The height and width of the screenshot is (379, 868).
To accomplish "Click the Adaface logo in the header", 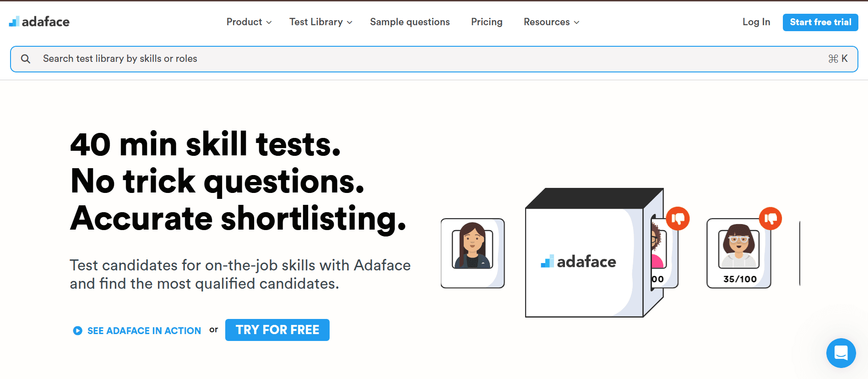I will tap(39, 22).
